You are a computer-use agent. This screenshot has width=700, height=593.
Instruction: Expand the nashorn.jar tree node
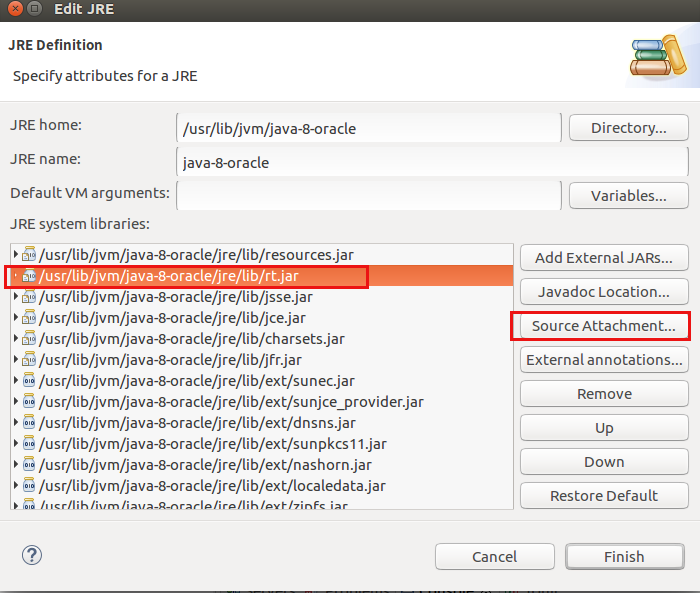(16, 464)
